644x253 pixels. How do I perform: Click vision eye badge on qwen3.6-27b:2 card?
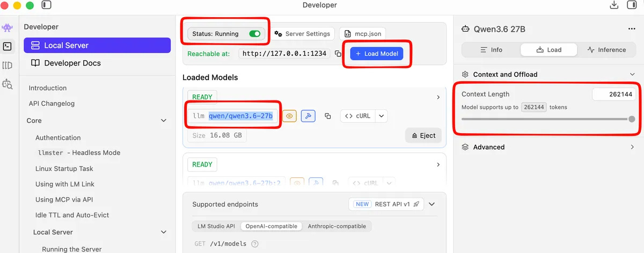pyautogui.click(x=297, y=183)
